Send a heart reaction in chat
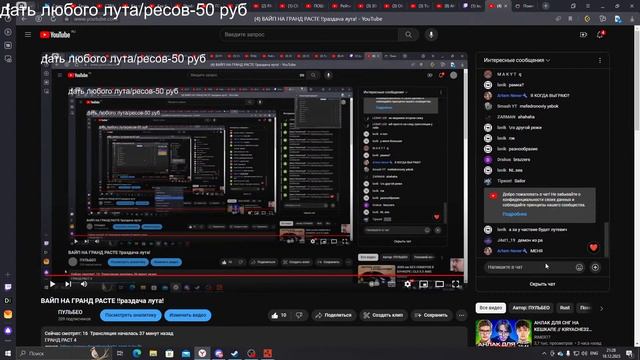Screen dimensions: 640x360 (593, 247)
